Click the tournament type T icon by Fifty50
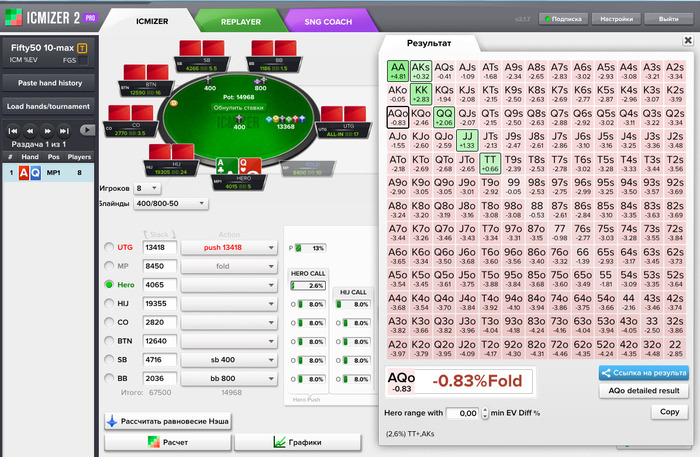Screen dimensions: 700x457 pos(82,48)
